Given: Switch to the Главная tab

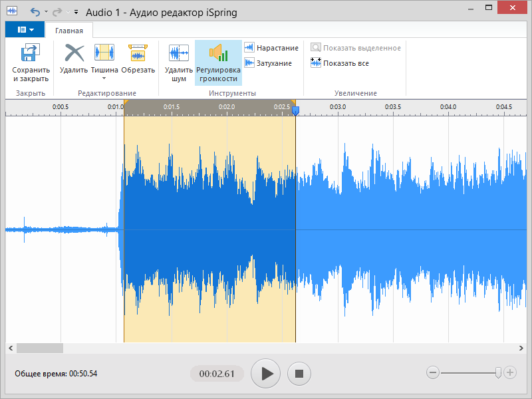Looking at the screenshot, I should tap(69, 31).
